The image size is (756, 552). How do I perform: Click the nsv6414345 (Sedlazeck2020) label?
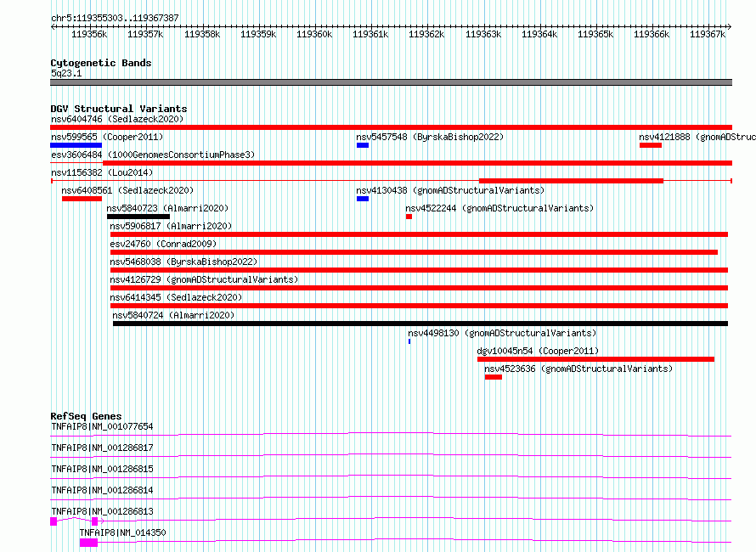176,297
